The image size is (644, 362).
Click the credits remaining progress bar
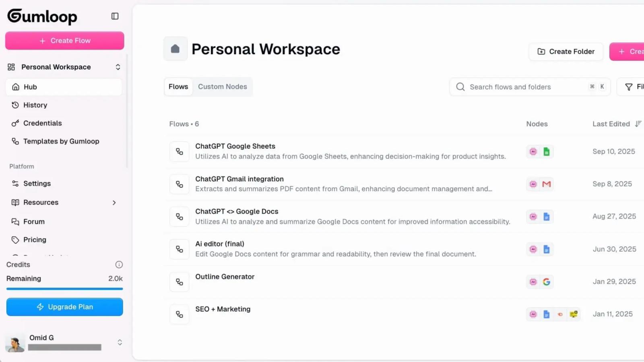[x=64, y=288]
